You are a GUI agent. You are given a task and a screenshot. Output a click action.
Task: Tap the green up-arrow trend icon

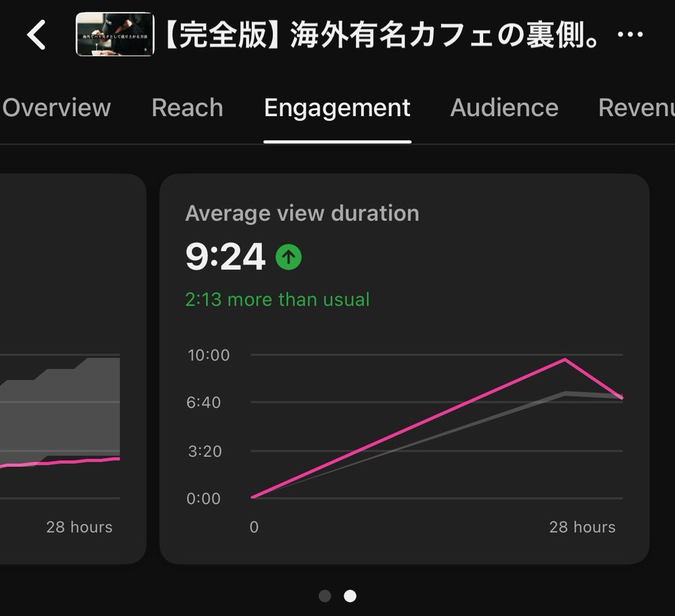tap(289, 257)
